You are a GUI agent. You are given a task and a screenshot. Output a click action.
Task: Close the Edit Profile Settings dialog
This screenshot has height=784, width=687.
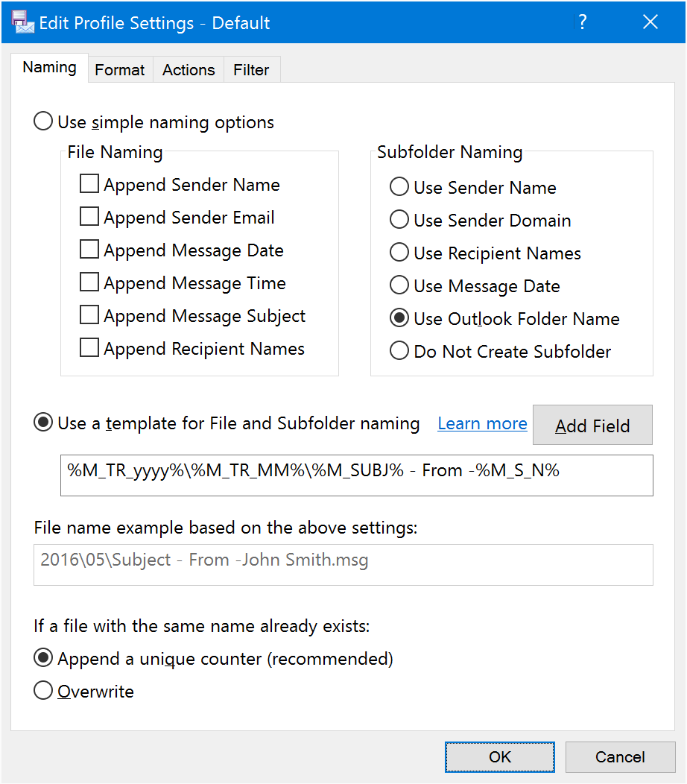(x=650, y=22)
